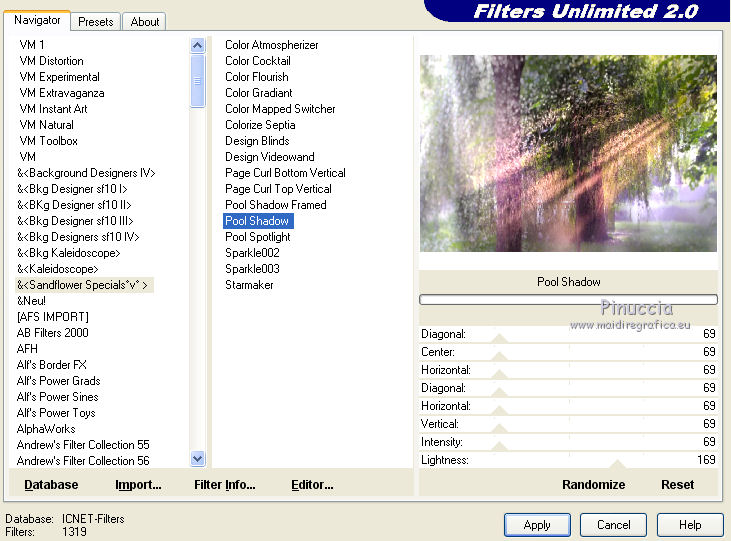
Task: Choose the Color Atmospherizer filter
Action: (x=272, y=45)
